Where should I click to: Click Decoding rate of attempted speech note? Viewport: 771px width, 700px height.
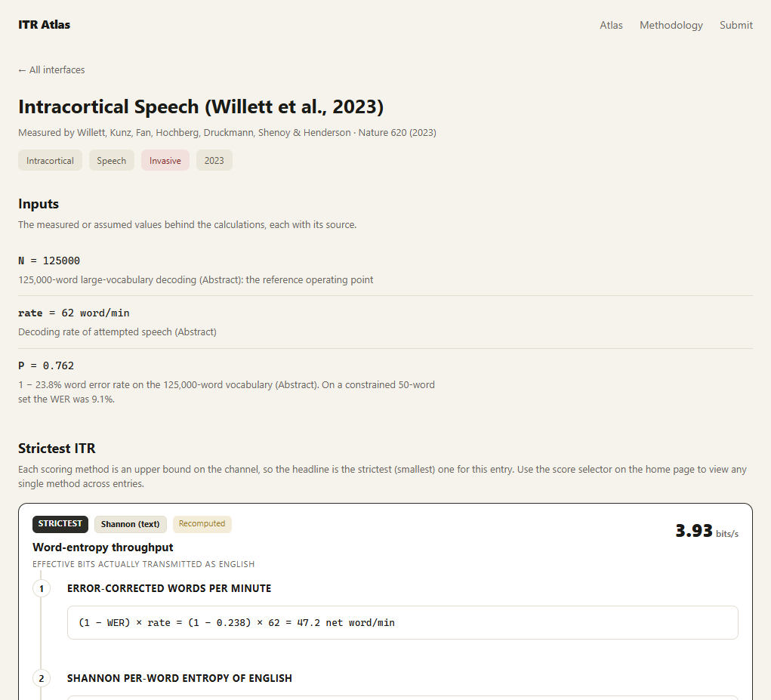pyautogui.click(x=117, y=331)
